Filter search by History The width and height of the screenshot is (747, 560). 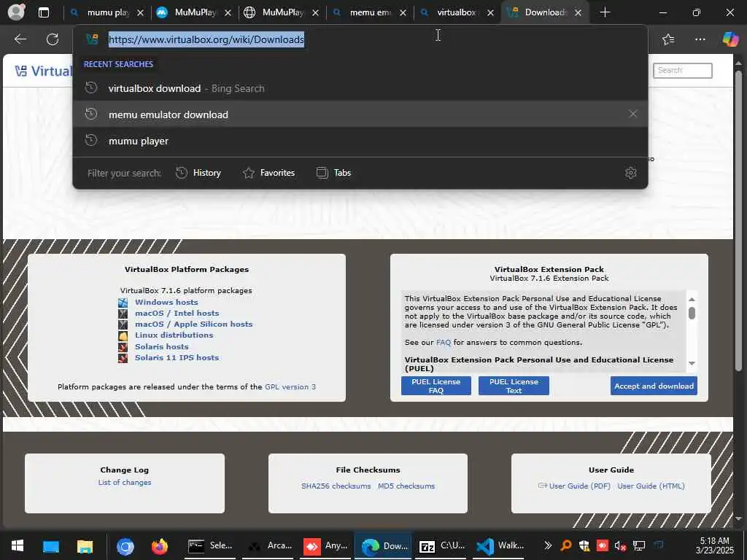pyautogui.click(x=198, y=173)
